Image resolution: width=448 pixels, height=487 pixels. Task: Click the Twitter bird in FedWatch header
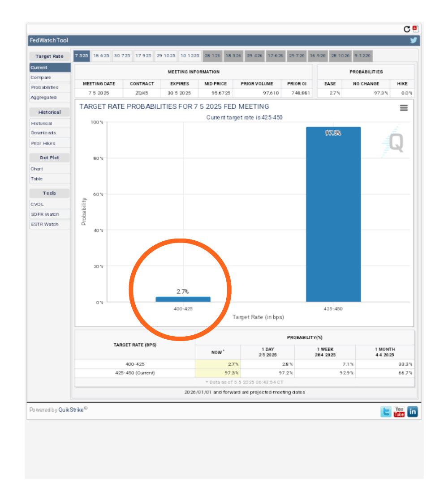(414, 40)
